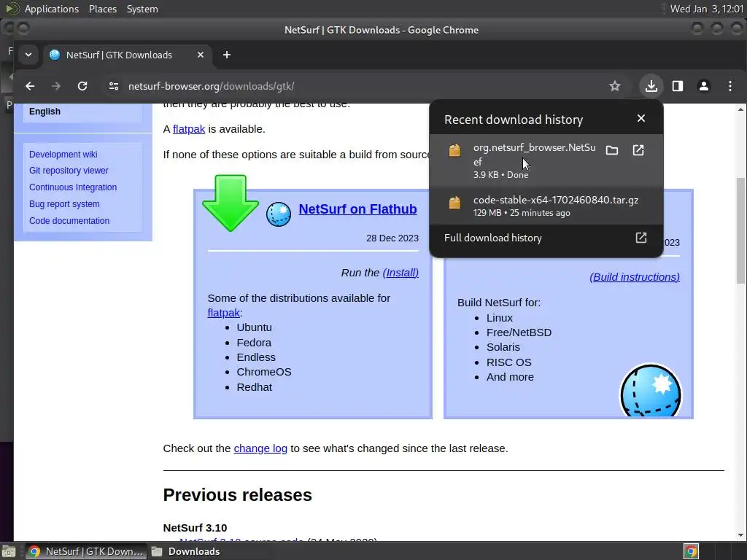Open Full download history

click(492, 238)
